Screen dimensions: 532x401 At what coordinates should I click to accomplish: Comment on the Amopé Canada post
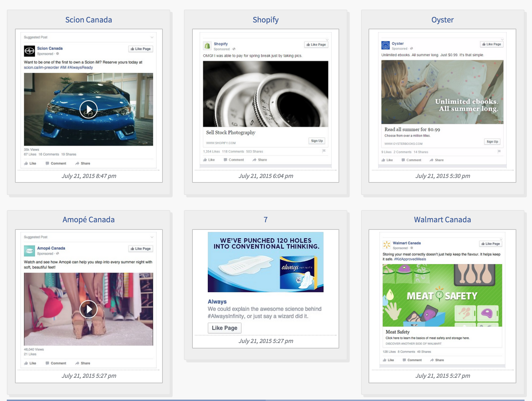[56, 363]
